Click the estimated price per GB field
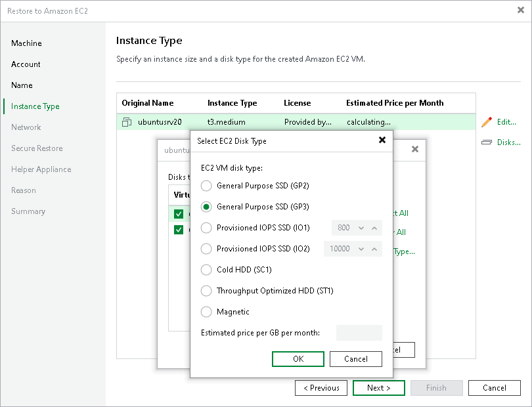The width and height of the screenshot is (532, 407). 359,333
